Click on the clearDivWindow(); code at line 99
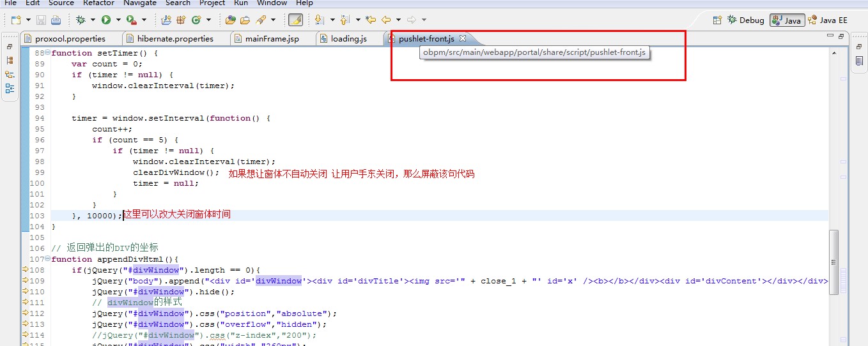 176,172
